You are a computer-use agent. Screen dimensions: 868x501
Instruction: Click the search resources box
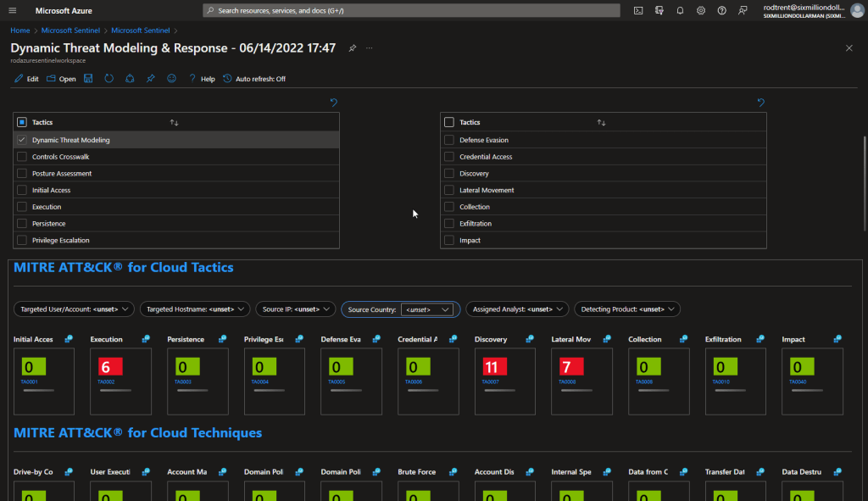point(411,10)
